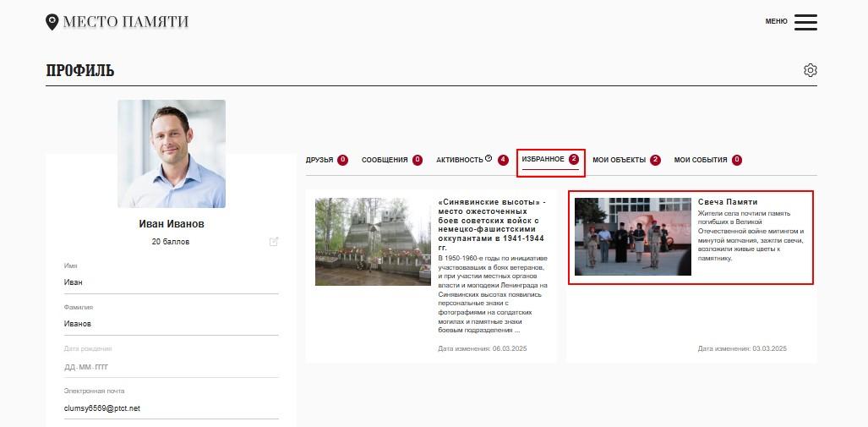Click the Активность counter badge 4
868x427 pixels.
[503, 160]
